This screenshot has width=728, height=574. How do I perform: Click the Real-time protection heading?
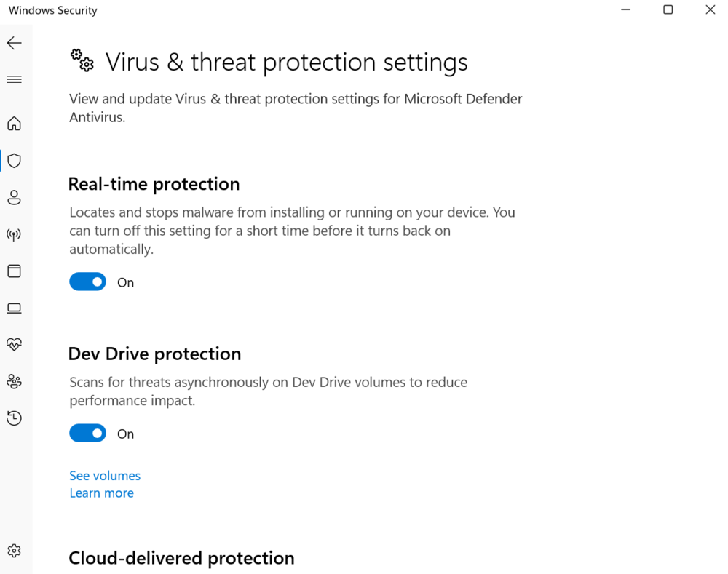pyautogui.click(x=154, y=184)
